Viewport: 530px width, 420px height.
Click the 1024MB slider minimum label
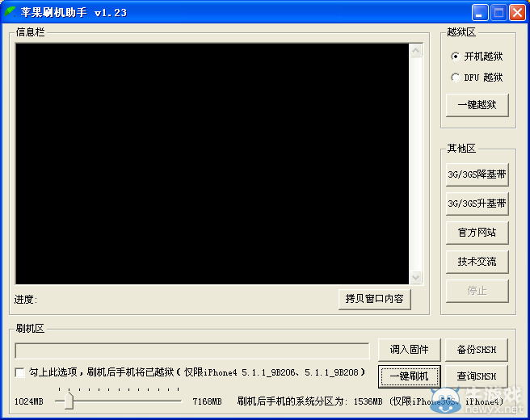coord(29,401)
